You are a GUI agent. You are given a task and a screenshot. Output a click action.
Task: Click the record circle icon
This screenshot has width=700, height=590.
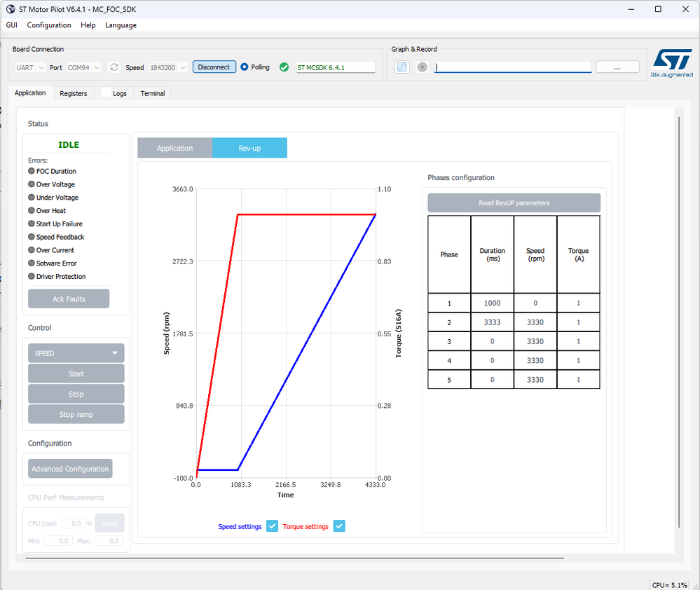(423, 67)
